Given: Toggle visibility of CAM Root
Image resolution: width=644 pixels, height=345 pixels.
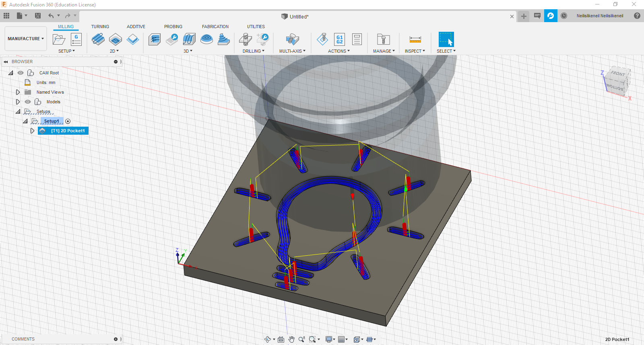Looking at the screenshot, I should click(21, 73).
